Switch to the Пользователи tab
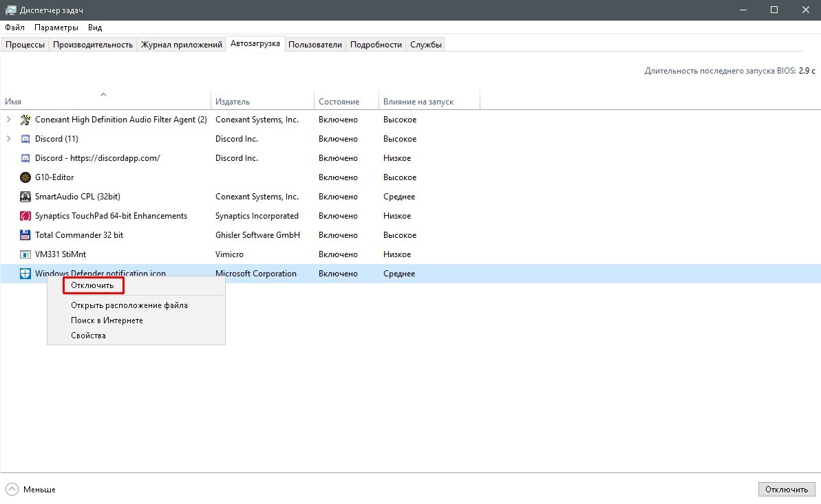 [x=314, y=45]
